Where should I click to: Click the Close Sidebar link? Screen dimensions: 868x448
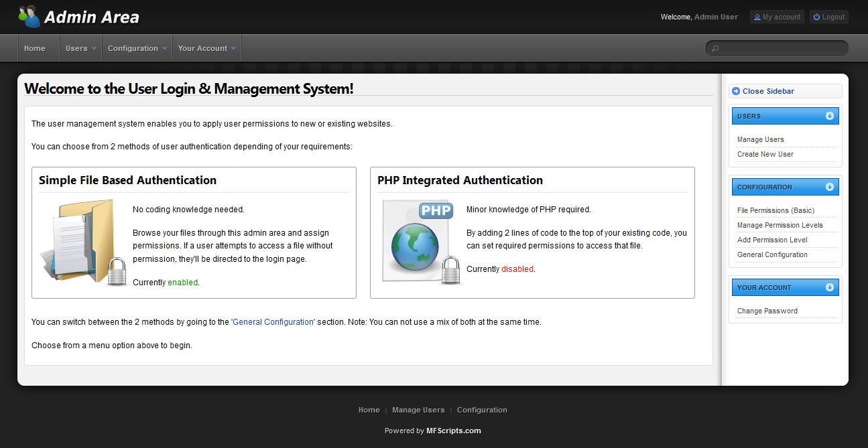[x=768, y=91]
